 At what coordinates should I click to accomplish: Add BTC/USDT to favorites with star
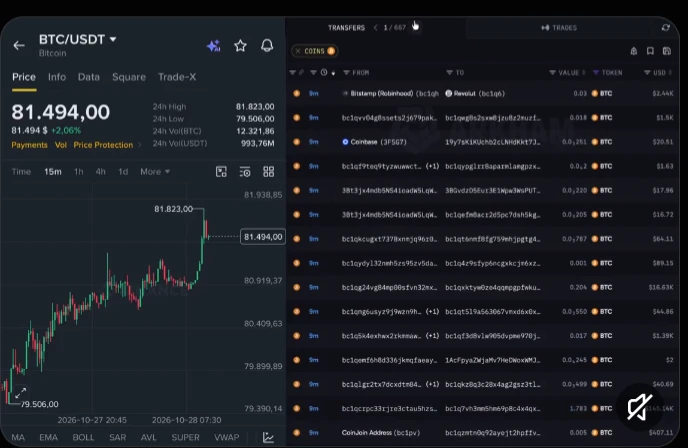(x=240, y=46)
